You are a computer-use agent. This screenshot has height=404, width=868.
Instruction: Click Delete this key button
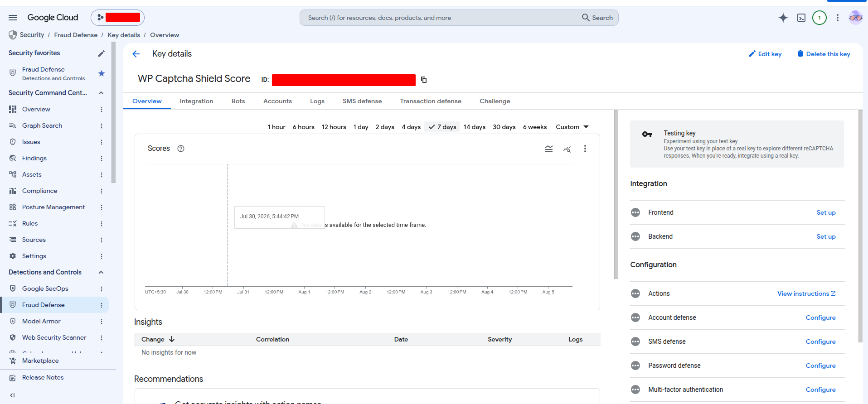824,54
